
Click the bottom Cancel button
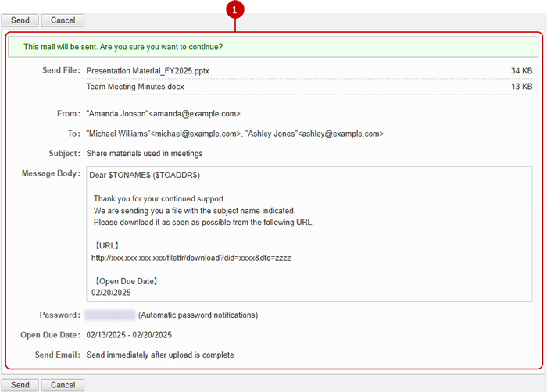click(63, 385)
